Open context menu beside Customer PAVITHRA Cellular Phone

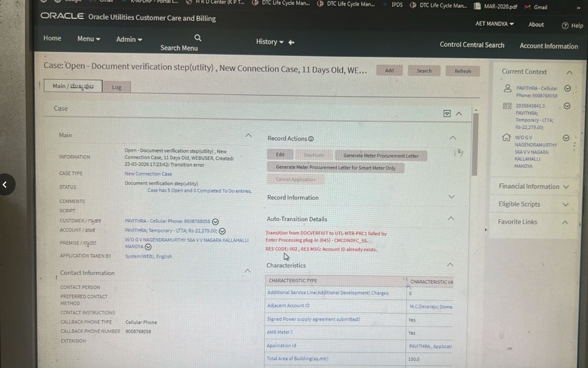coord(215,221)
